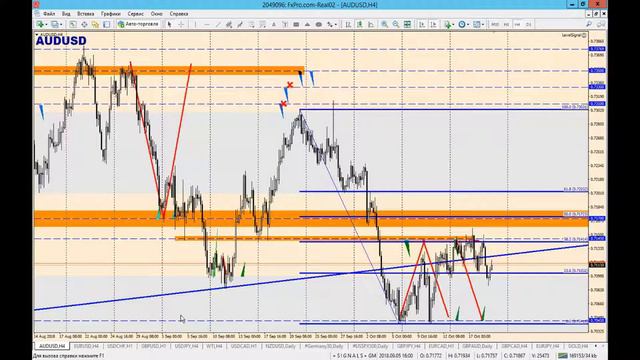Image resolution: width=640 pixels, height=360 pixels.
Task: Toggle chart auto scroll
Action: (x=422, y=24)
